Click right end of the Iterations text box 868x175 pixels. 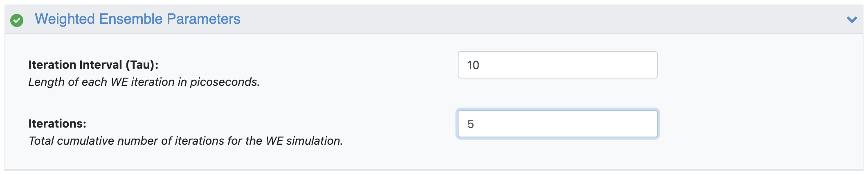tap(646, 124)
